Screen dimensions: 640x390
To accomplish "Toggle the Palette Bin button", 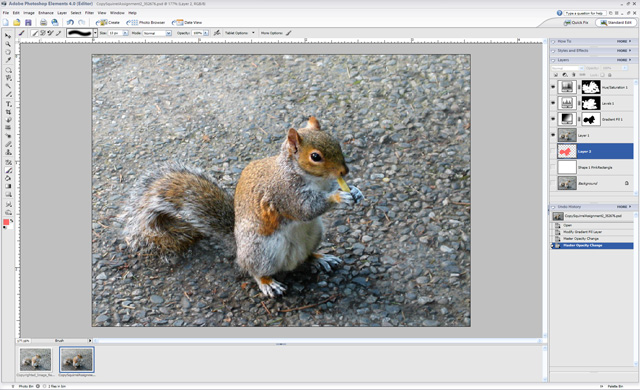I will (612, 386).
